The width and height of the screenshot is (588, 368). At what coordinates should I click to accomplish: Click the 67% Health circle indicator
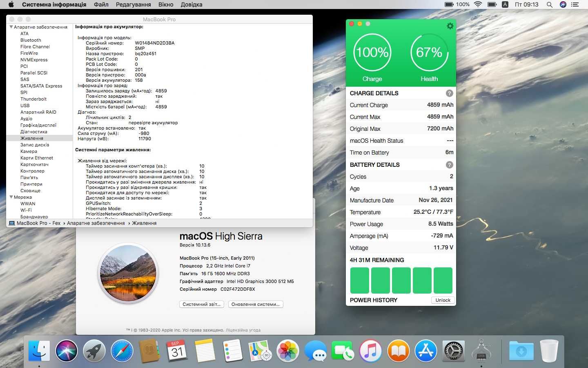[429, 53]
